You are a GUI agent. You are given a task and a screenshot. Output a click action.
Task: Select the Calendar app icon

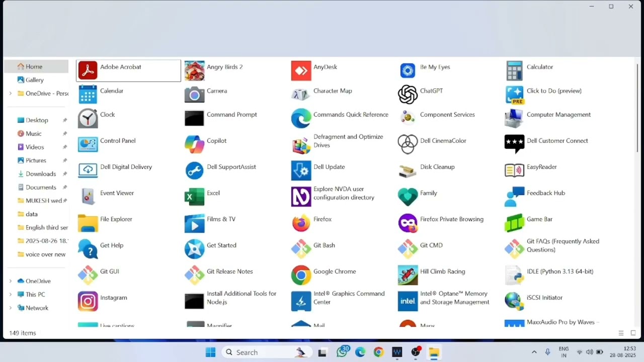(x=88, y=94)
